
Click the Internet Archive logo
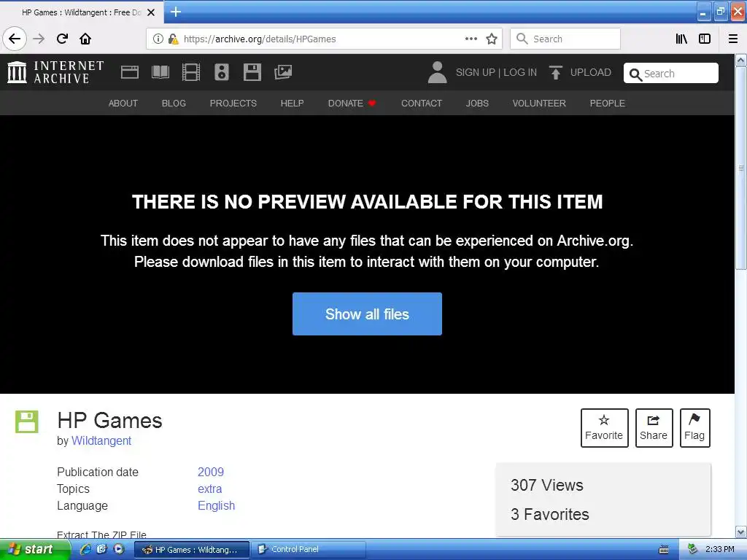click(55, 72)
